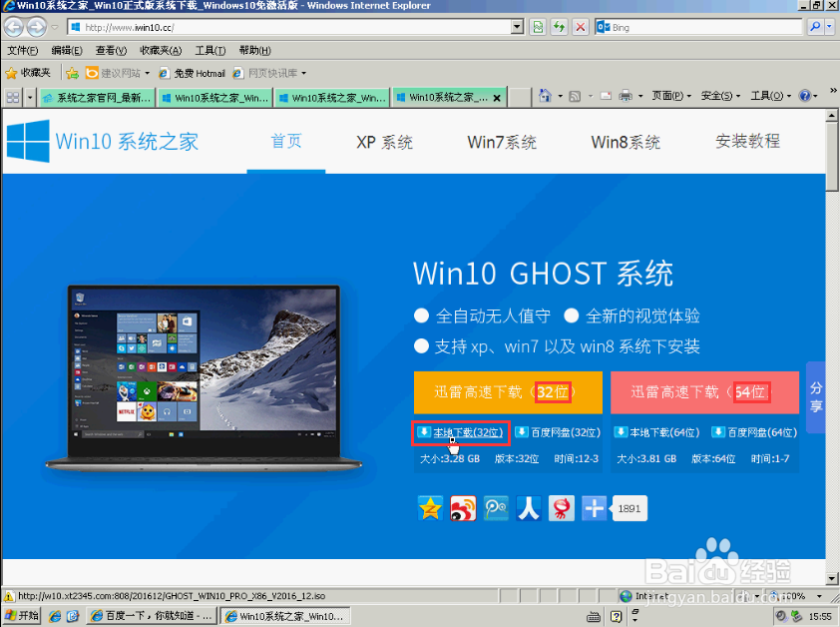Go to Win8系统 navigation item
This screenshot has height=627, width=840.
626,142
